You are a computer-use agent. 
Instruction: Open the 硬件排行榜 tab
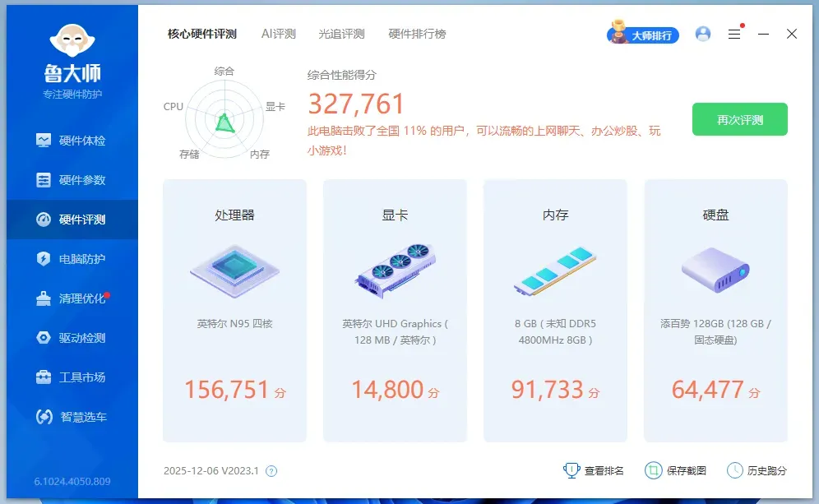[417, 34]
